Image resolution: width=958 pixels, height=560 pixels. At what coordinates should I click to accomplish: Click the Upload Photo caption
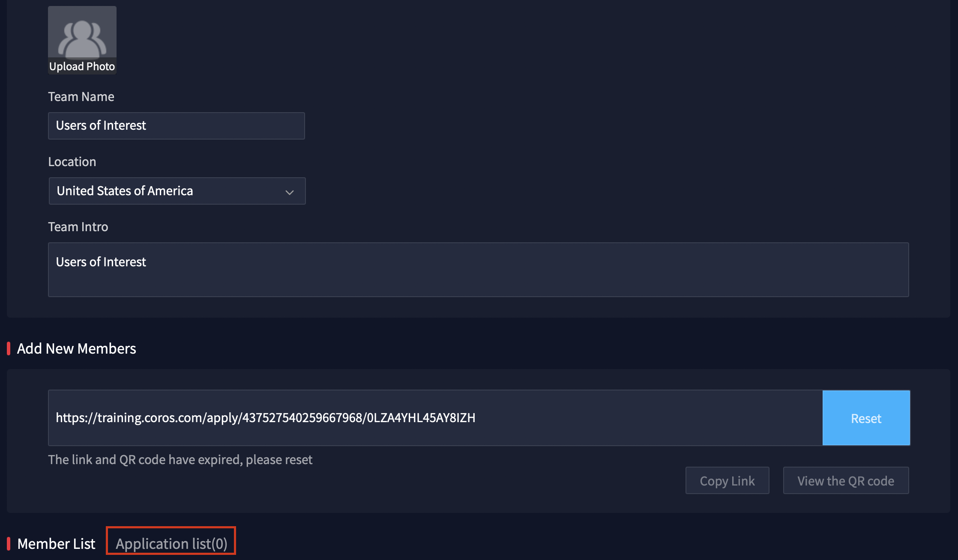coord(82,67)
